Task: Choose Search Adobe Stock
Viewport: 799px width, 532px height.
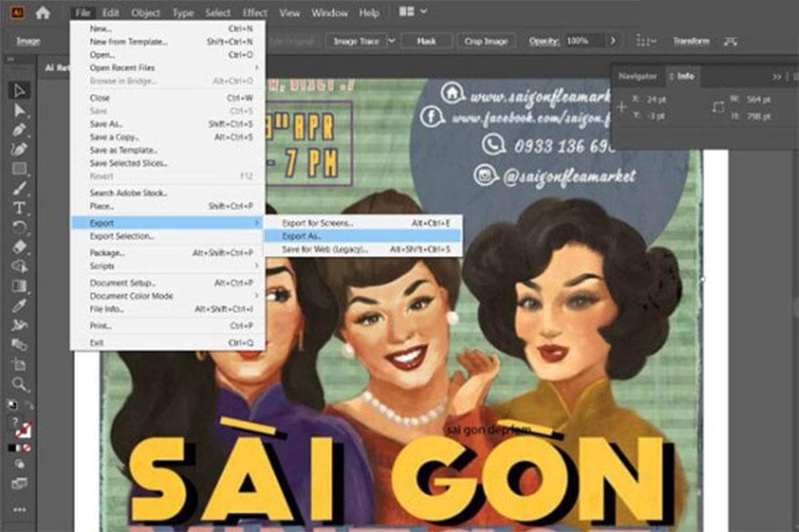Action: (x=167, y=193)
